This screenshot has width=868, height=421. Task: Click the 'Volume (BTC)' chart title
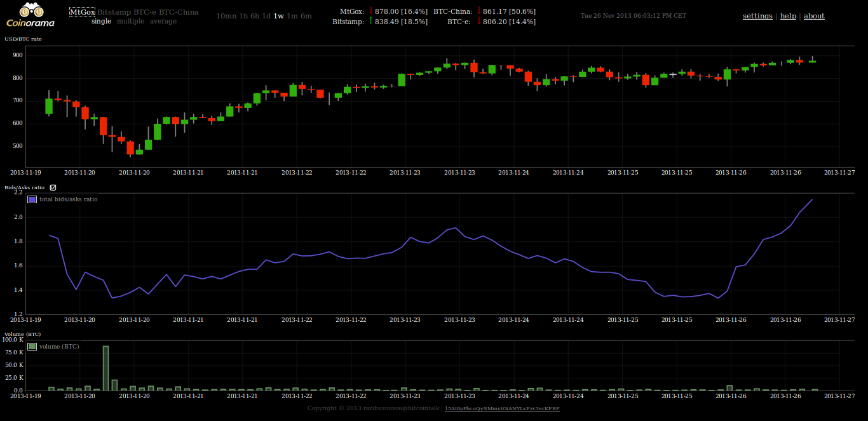pyautogui.click(x=22, y=333)
